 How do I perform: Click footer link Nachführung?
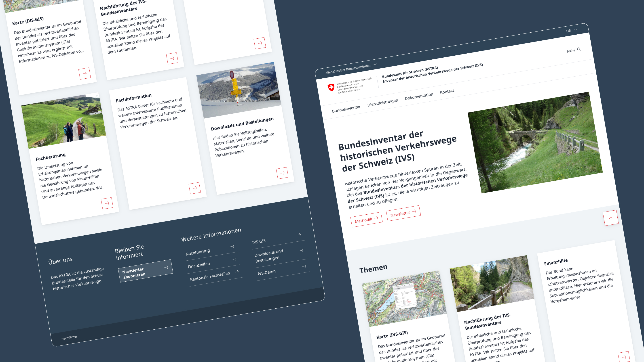(x=198, y=252)
